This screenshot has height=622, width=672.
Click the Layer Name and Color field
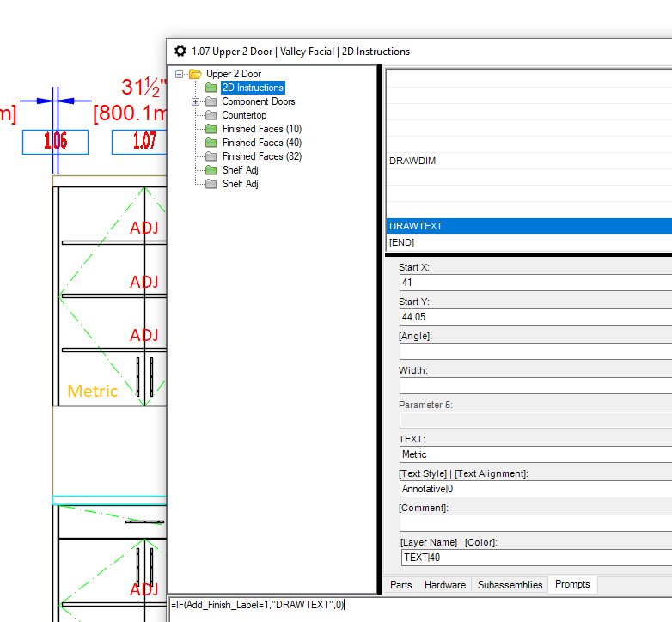[533, 558]
